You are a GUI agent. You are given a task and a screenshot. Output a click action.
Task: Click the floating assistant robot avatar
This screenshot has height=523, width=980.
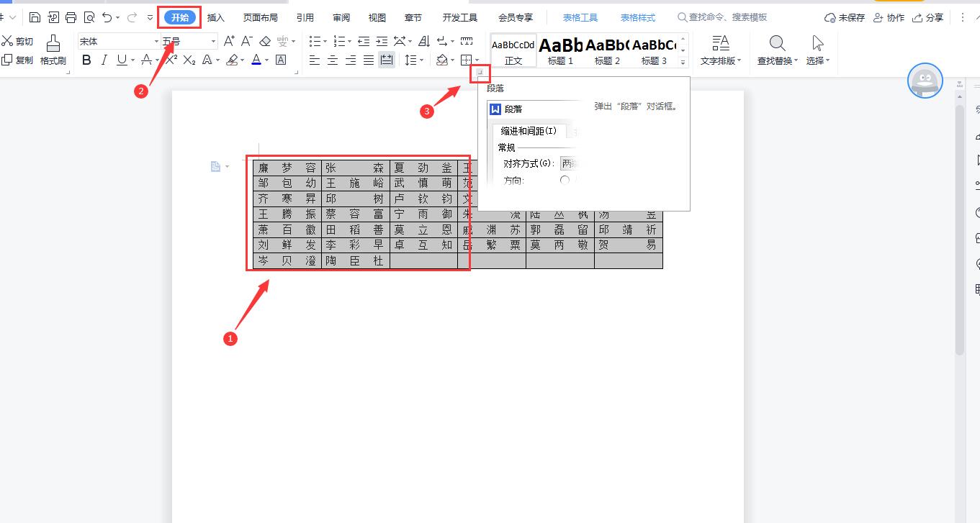tap(925, 81)
